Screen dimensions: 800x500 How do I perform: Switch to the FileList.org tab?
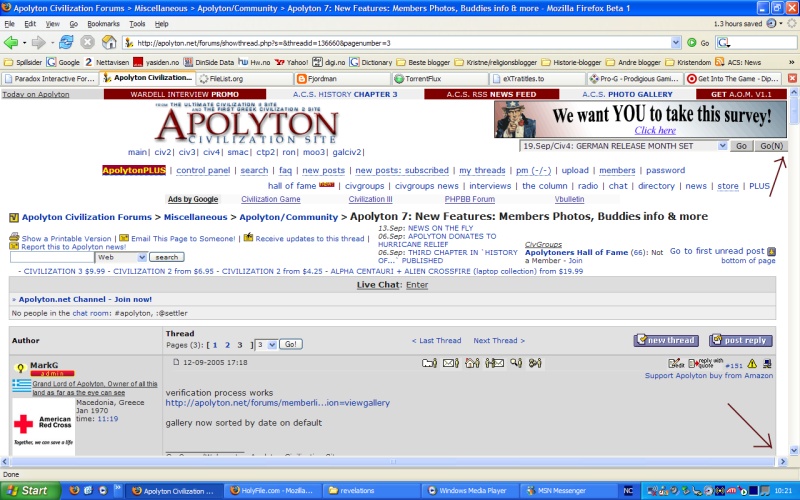pos(245,79)
